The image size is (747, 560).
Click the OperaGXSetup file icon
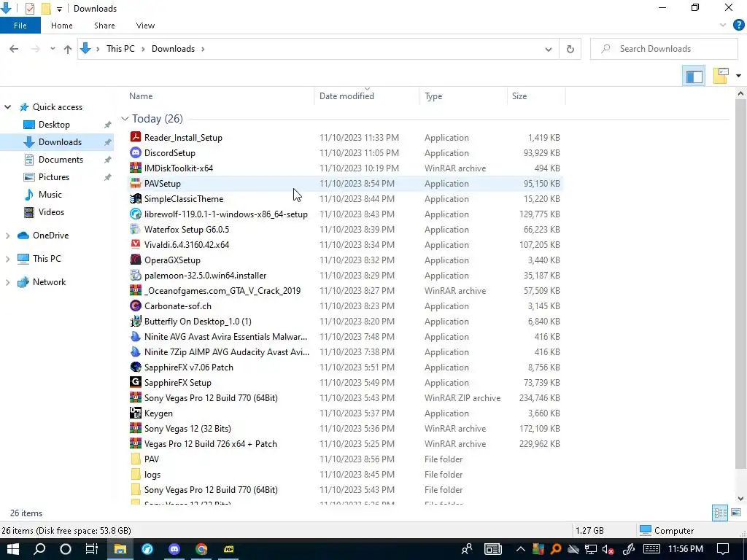pyautogui.click(x=136, y=260)
